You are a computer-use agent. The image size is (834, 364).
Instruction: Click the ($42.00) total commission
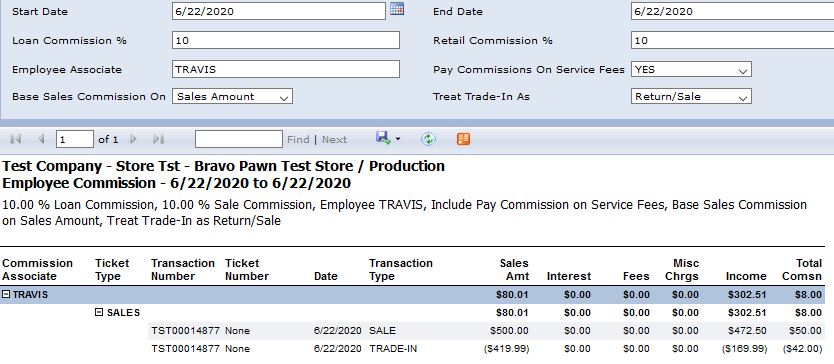pyautogui.click(x=802, y=349)
